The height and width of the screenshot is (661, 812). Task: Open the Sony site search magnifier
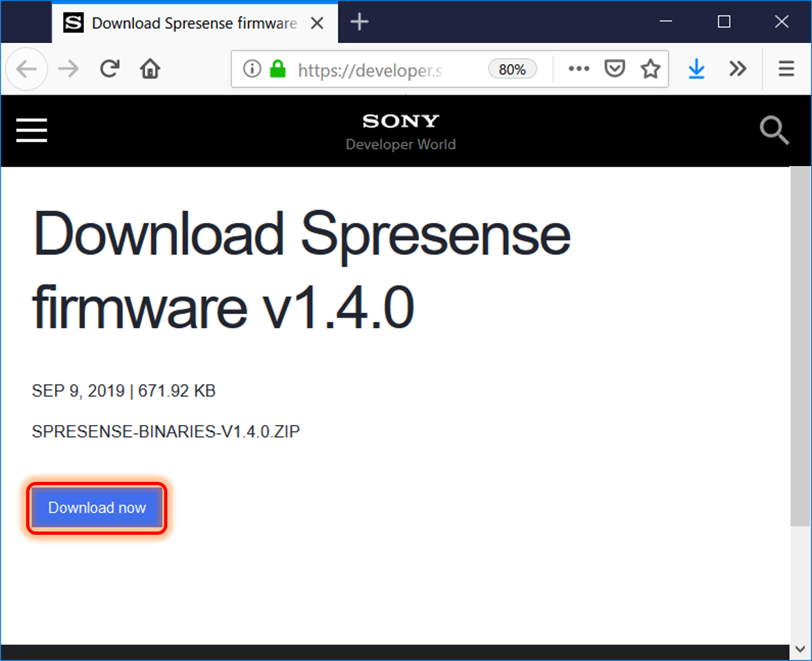[x=775, y=131]
